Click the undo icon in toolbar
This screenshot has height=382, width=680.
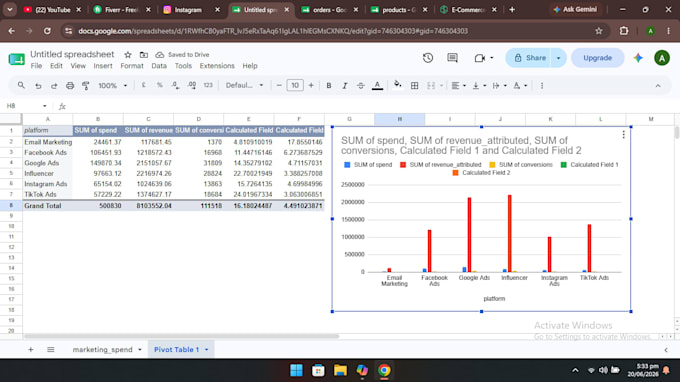(x=38, y=86)
